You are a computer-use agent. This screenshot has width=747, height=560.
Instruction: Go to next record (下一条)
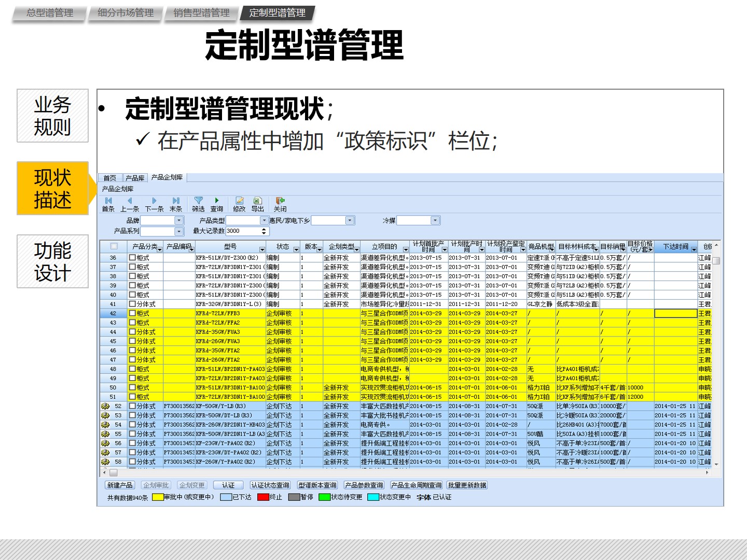point(154,201)
